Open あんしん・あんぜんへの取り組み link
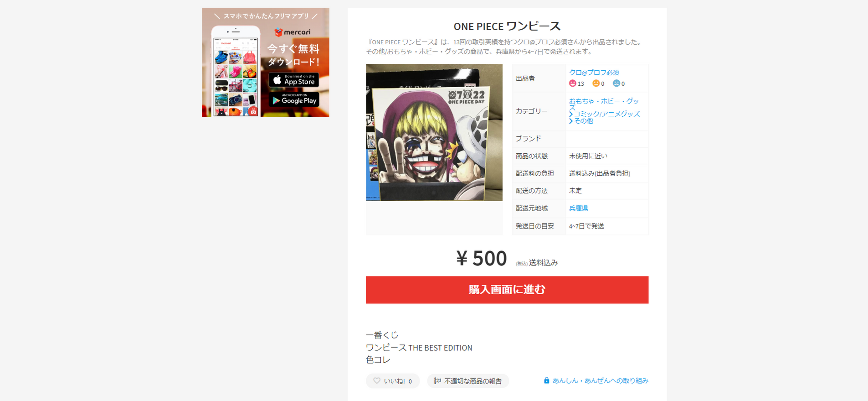Screen dimensions: 868x401 pyautogui.click(x=600, y=380)
